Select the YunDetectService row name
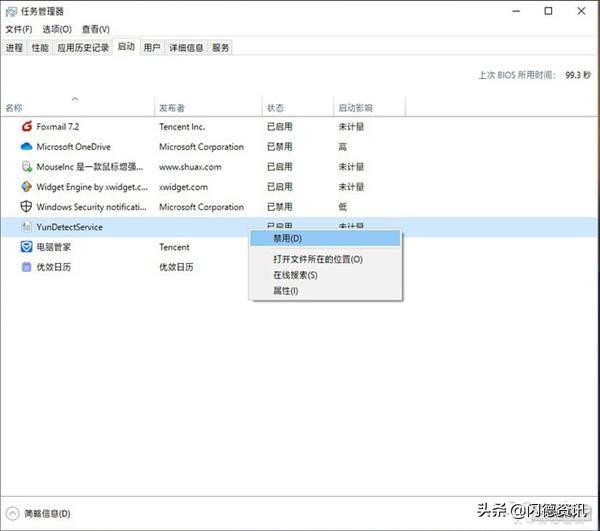The width and height of the screenshot is (600, 531). pyautogui.click(x=69, y=227)
